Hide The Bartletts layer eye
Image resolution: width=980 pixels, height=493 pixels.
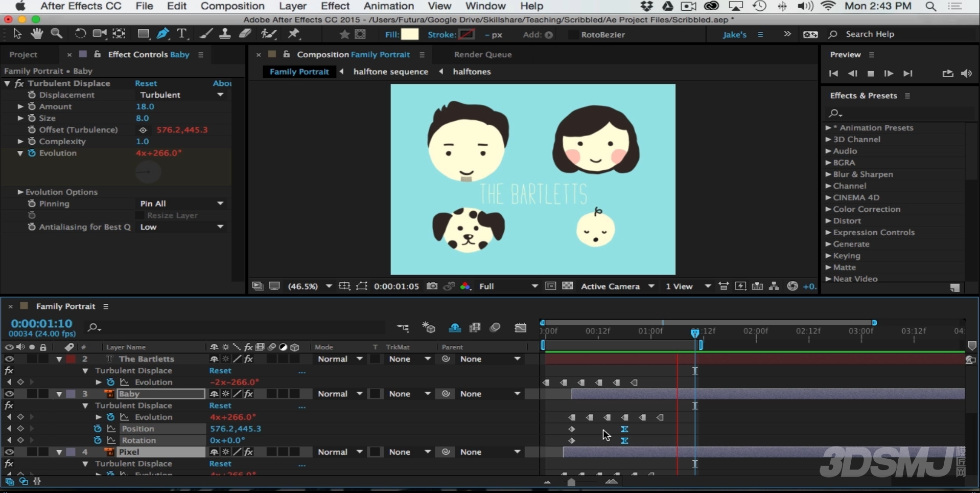pos(9,359)
